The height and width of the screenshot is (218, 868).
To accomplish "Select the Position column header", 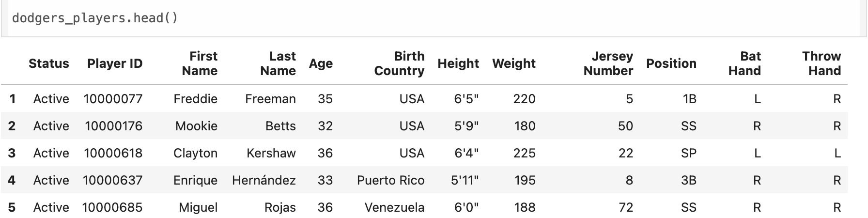I will 671,63.
